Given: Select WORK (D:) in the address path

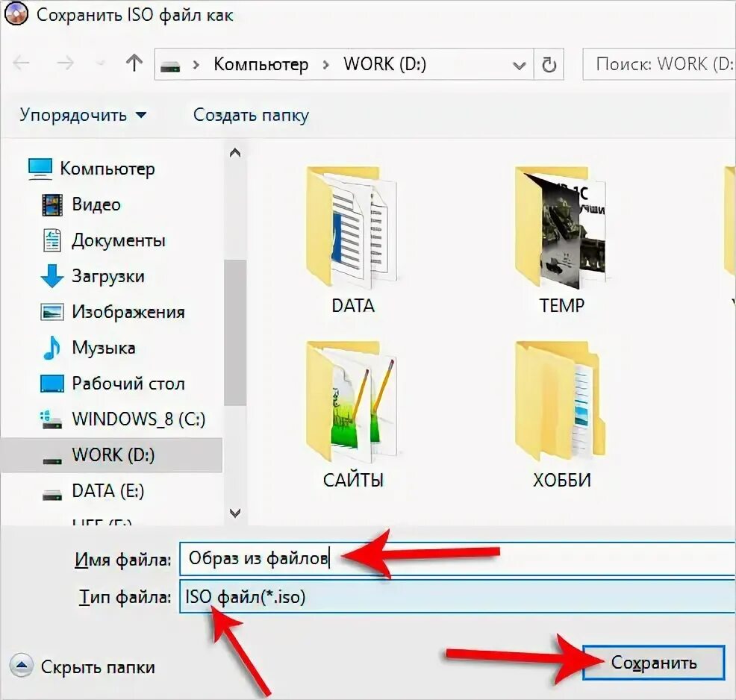Looking at the screenshot, I should (x=385, y=64).
